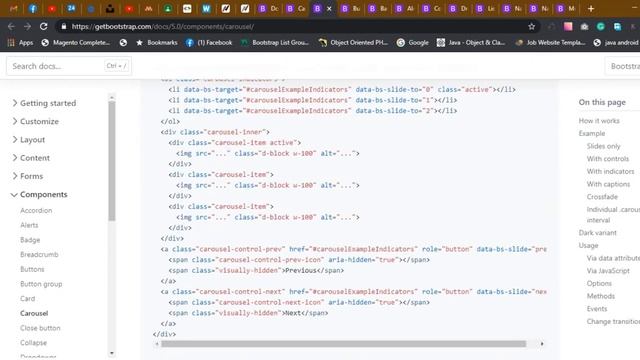Open the Card docs page

tap(28, 299)
